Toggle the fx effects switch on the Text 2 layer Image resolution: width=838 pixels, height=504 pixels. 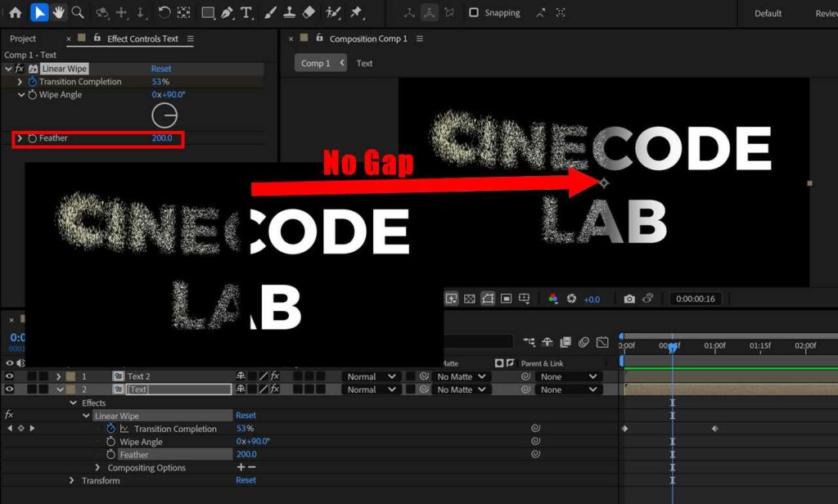pyautogui.click(x=275, y=376)
